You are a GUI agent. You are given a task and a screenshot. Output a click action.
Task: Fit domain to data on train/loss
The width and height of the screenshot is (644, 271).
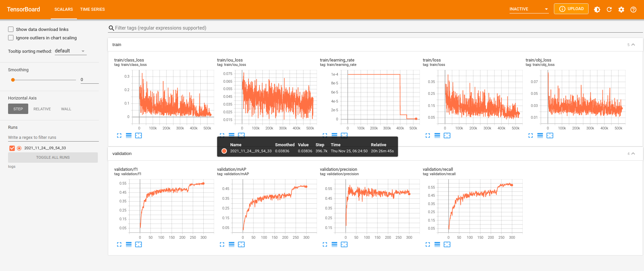point(447,135)
